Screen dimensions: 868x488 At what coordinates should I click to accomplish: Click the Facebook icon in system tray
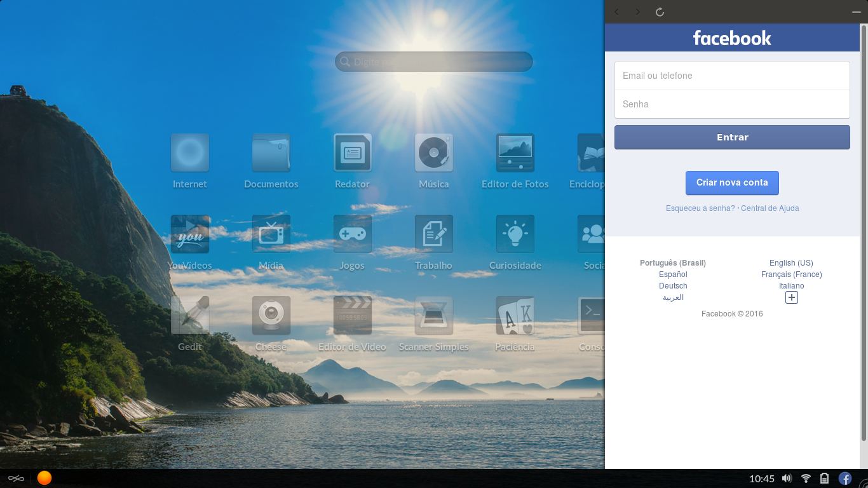pos(845,478)
